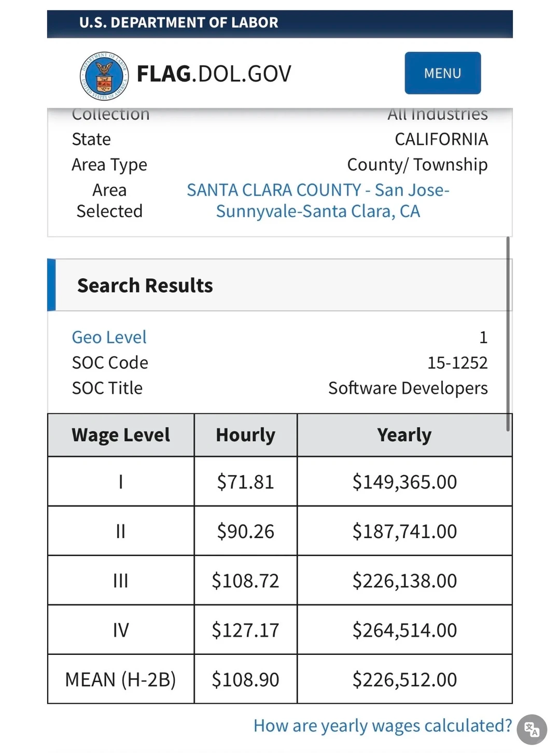Click the SOC Code value 15-1252

(457, 363)
